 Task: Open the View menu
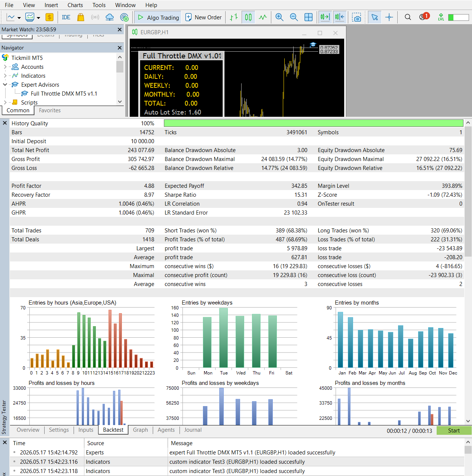29,5
